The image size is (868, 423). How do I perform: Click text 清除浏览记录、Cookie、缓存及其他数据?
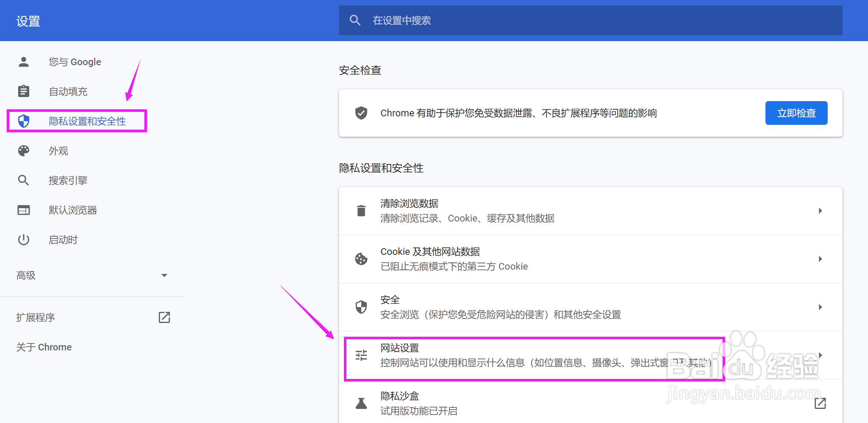[467, 218]
